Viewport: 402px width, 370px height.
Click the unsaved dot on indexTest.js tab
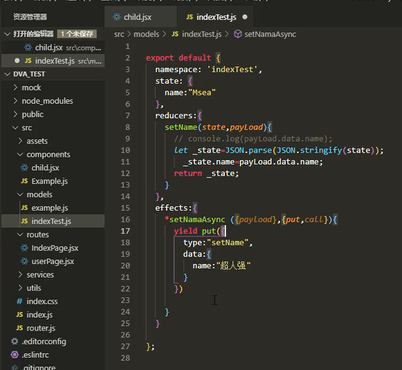click(245, 17)
